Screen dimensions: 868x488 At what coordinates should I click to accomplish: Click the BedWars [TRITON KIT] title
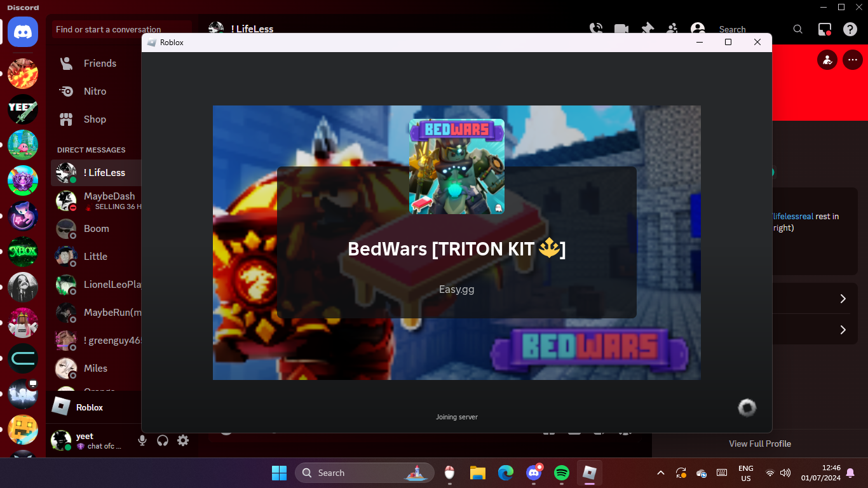click(x=457, y=248)
